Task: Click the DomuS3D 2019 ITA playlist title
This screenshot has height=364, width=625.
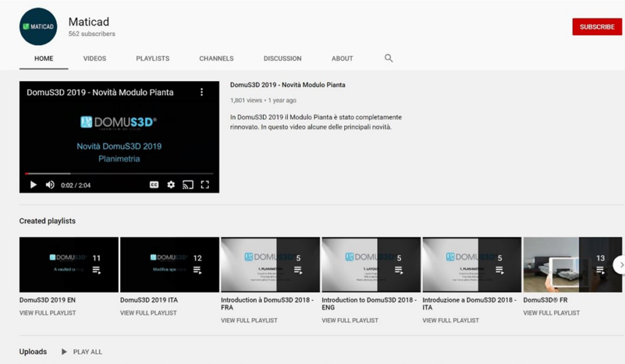Action: tap(149, 300)
